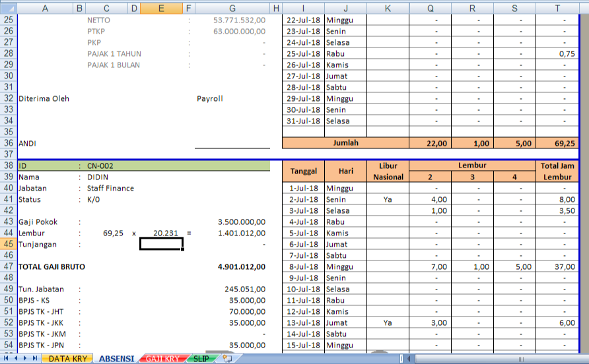Jump to the last sheet tab arrow
Viewport: 589px width, 364px height.
click(34, 359)
